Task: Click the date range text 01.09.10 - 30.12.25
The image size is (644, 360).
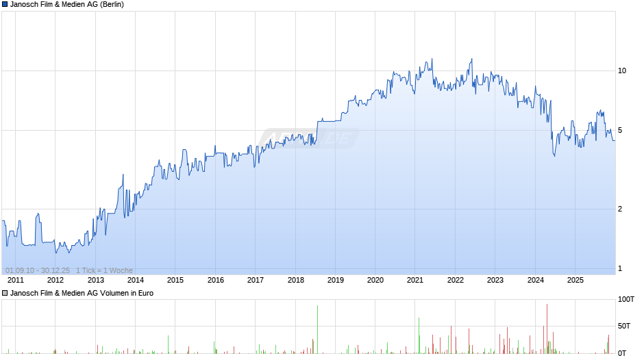Action: pos(38,270)
